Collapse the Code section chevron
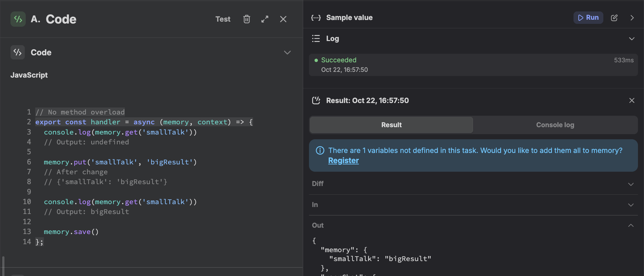The height and width of the screenshot is (276, 644). (x=287, y=52)
